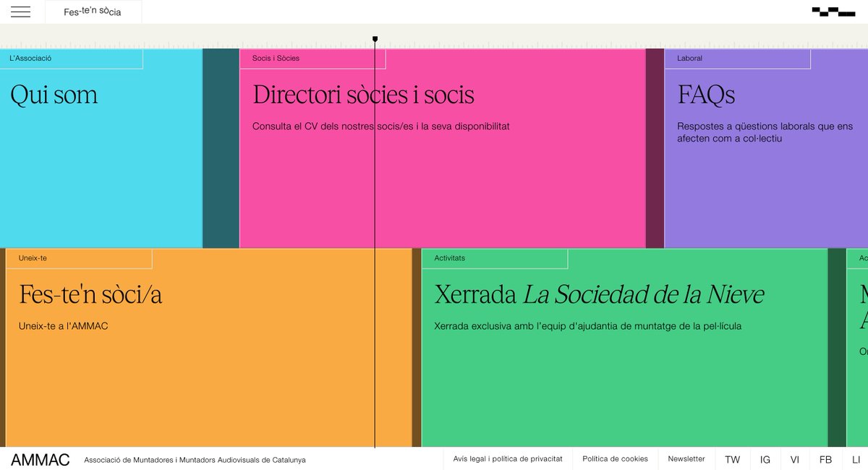868x470 pixels.
Task: Open the Qui som heading
Action: pos(54,95)
